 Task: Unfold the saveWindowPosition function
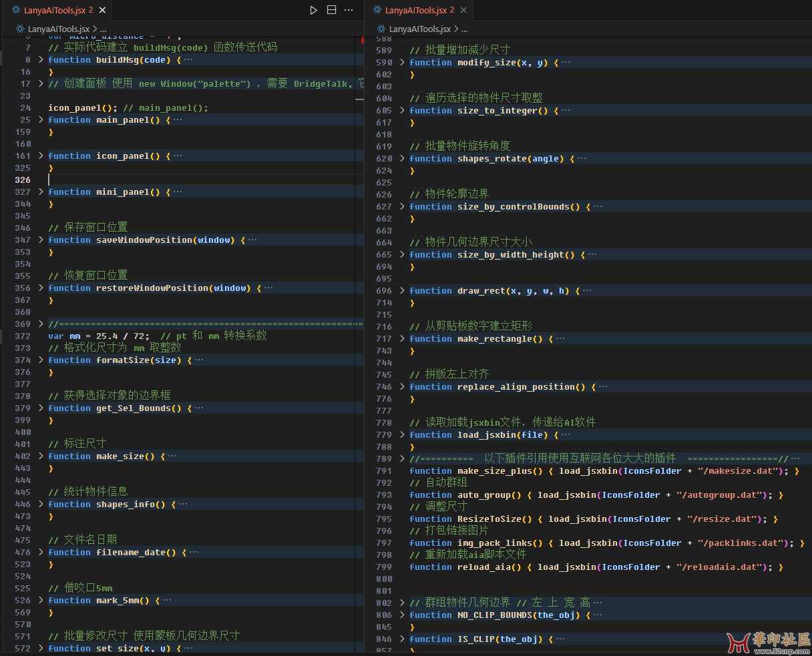[41, 240]
